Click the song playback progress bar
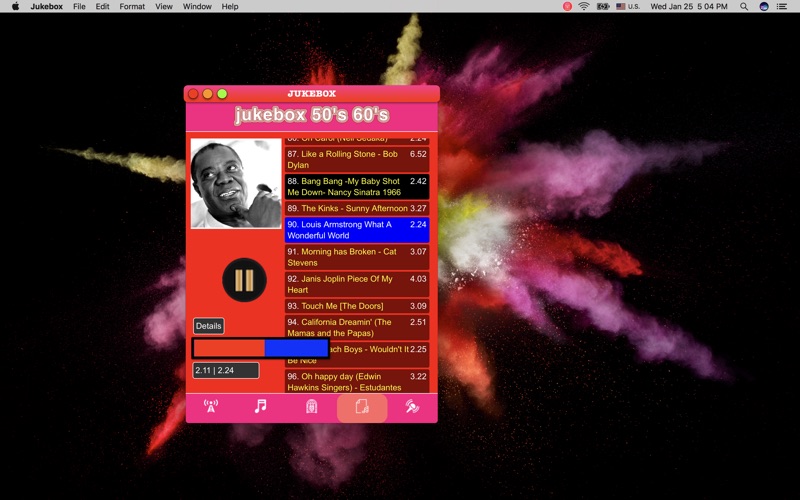This screenshot has height=500, width=800. pos(260,348)
